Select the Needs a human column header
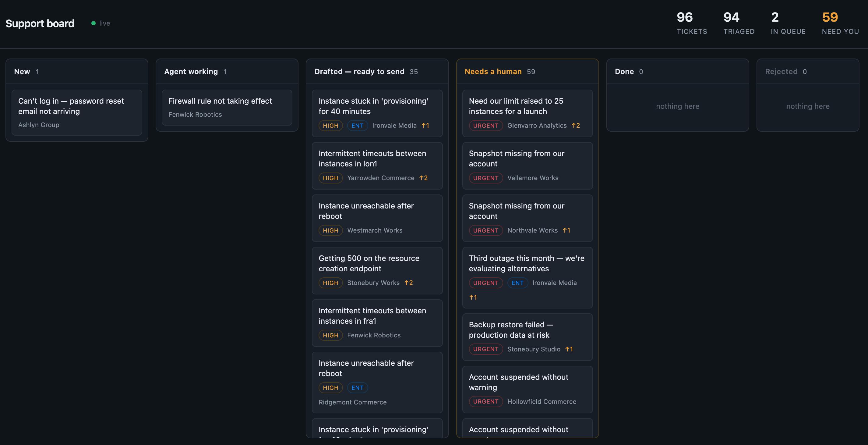 527,71
